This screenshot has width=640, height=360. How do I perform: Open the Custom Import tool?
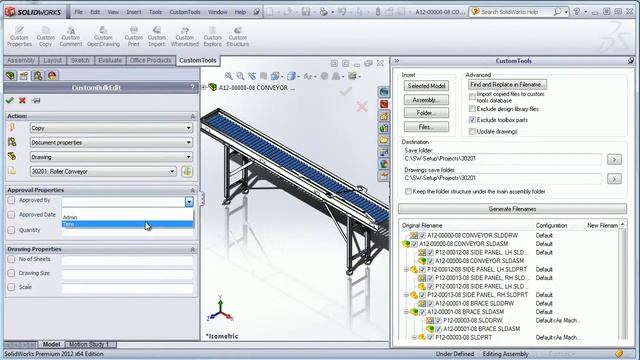pyautogui.click(x=157, y=36)
